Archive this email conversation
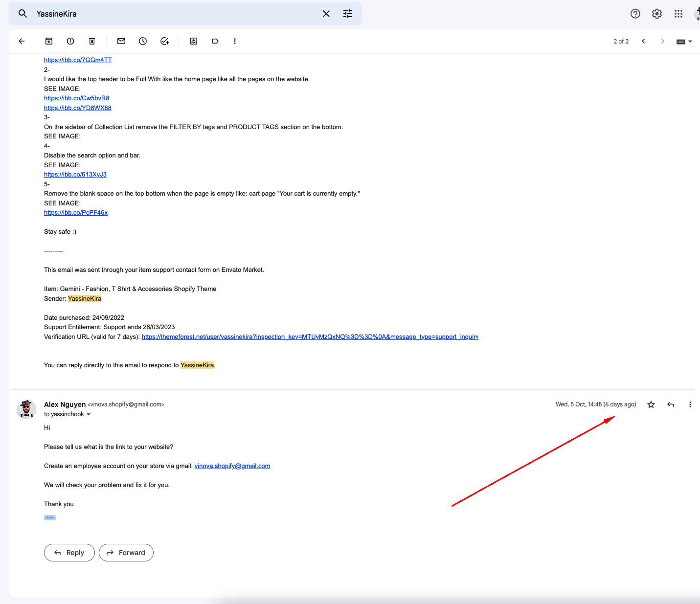 coord(49,41)
